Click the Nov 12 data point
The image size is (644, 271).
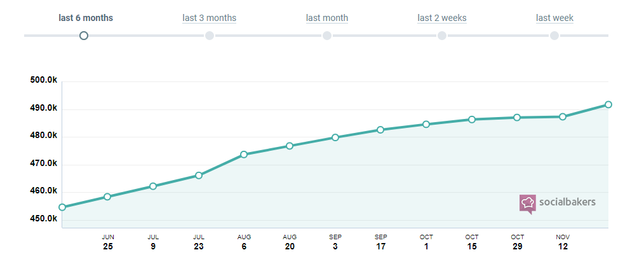pos(563,117)
